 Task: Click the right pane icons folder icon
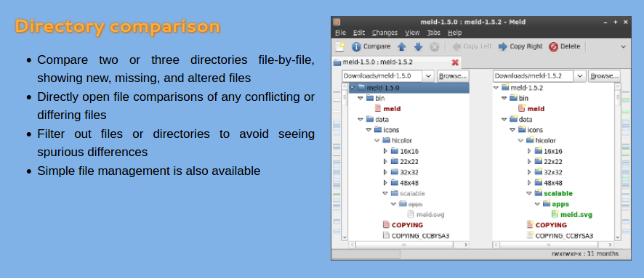pos(522,130)
